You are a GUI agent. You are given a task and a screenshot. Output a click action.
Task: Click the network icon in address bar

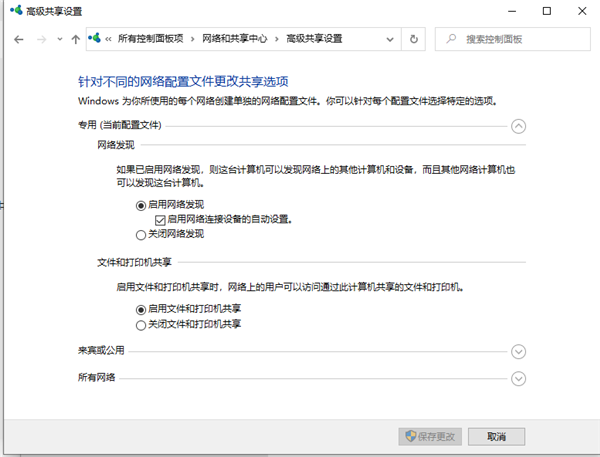click(95, 39)
